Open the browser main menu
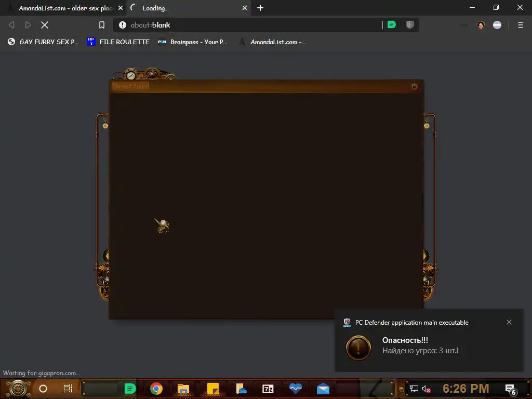Image resolution: width=532 pixels, height=399 pixels. [521, 25]
